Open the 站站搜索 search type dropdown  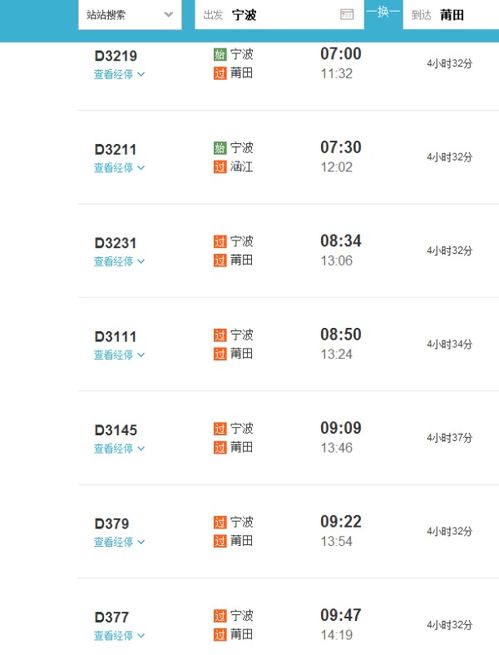pyautogui.click(x=130, y=15)
